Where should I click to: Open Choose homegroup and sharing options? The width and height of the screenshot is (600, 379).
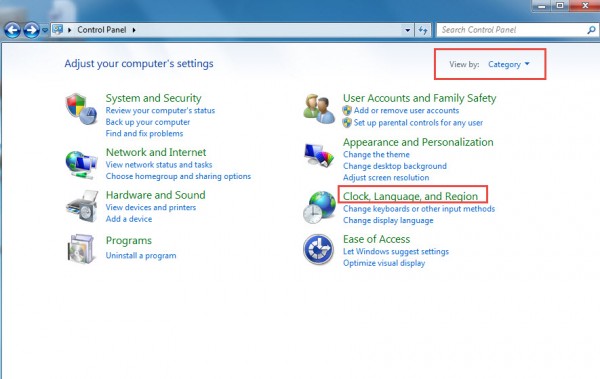178,176
